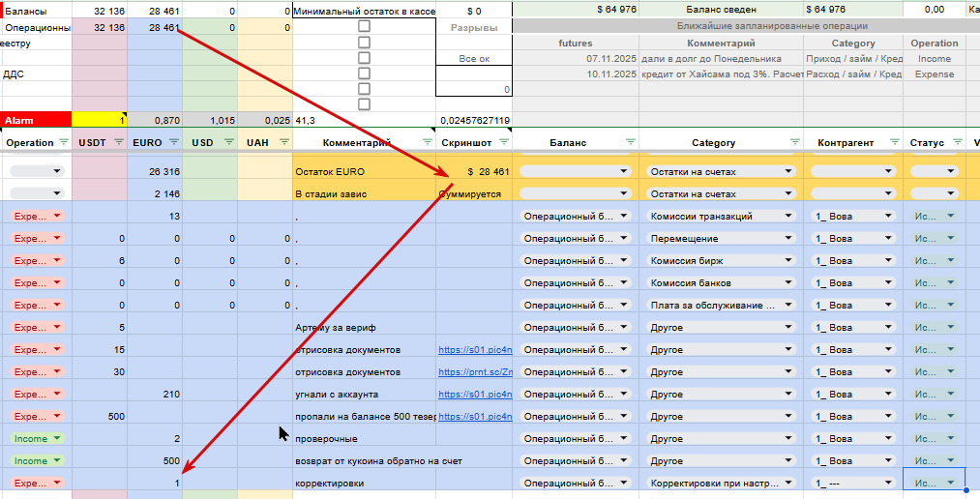Image resolution: width=980 pixels, height=499 pixels.
Task: Select the 'дали в долг до Понедельника' cell
Action: [721, 59]
